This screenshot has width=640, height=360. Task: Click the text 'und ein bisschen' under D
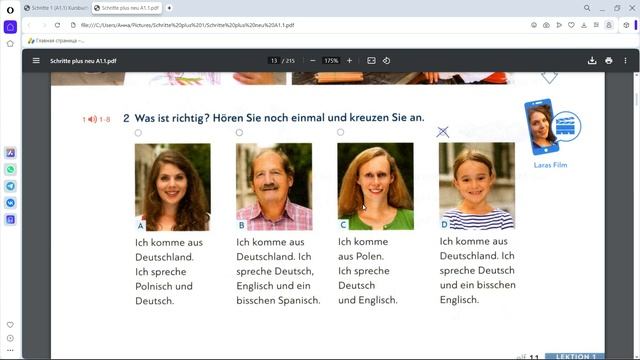478,285
